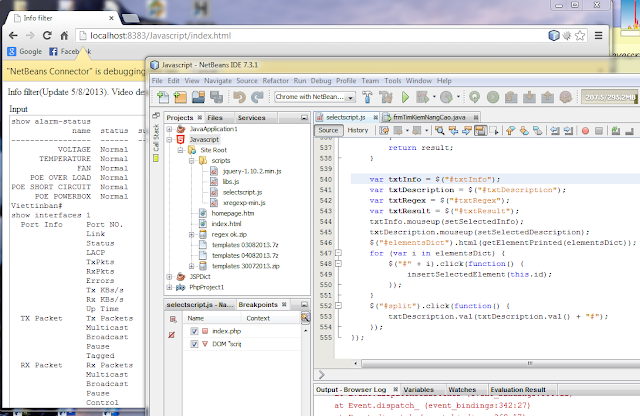Expand the JavaApplication1 project node
640x416 pixels.
[169, 129]
